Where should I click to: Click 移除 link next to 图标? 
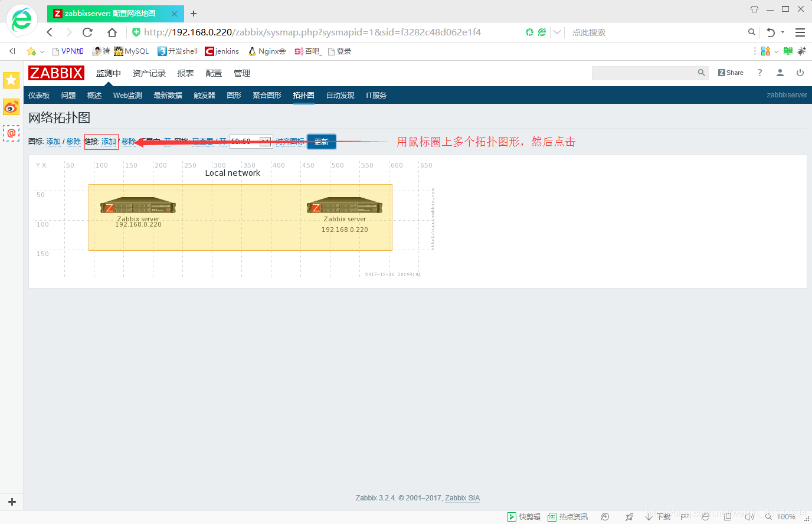74,142
